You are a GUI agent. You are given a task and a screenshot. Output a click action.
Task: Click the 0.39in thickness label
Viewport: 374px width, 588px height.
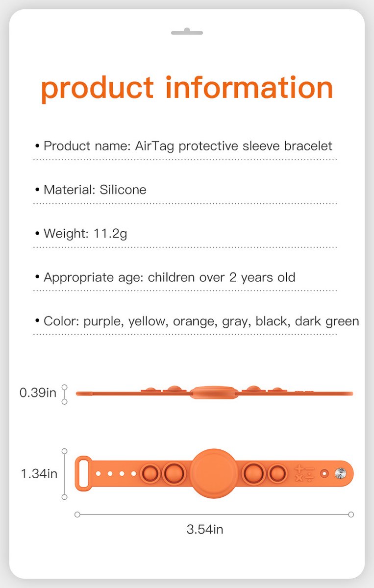(x=38, y=392)
